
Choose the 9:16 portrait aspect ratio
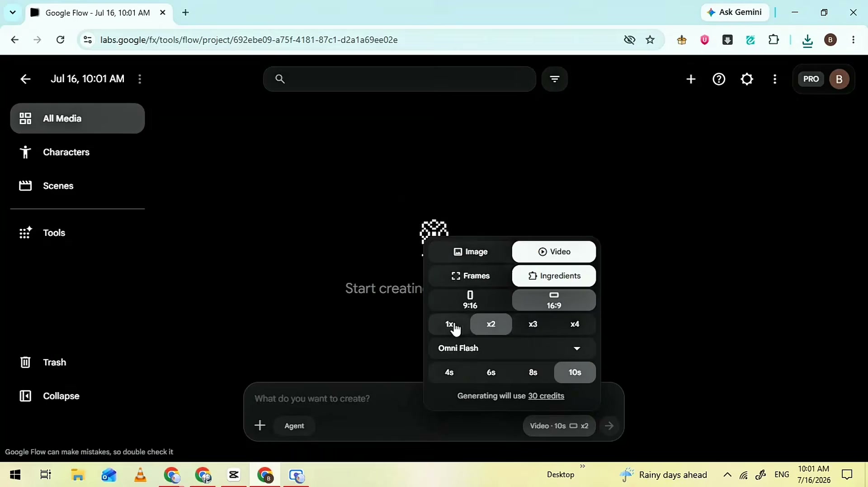(470, 300)
